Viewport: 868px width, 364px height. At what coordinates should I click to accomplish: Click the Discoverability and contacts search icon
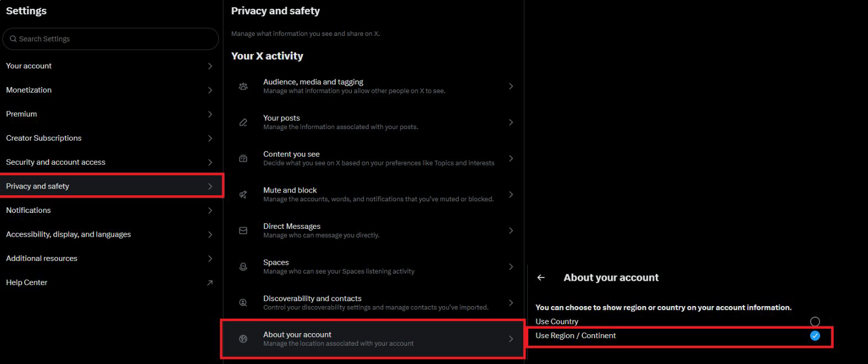tap(243, 303)
